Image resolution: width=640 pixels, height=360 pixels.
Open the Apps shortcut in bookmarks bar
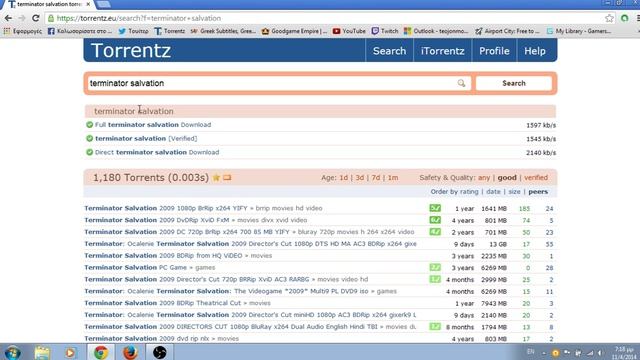pos(22,31)
